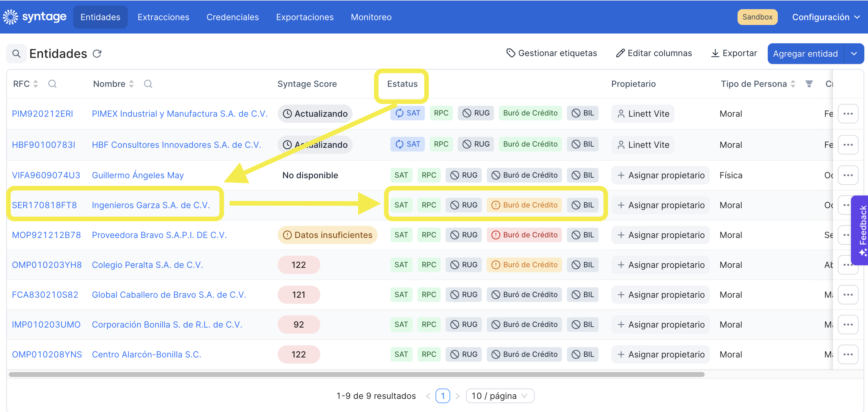Open Credenciales tab
The height and width of the screenshot is (412, 868).
point(233,17)
